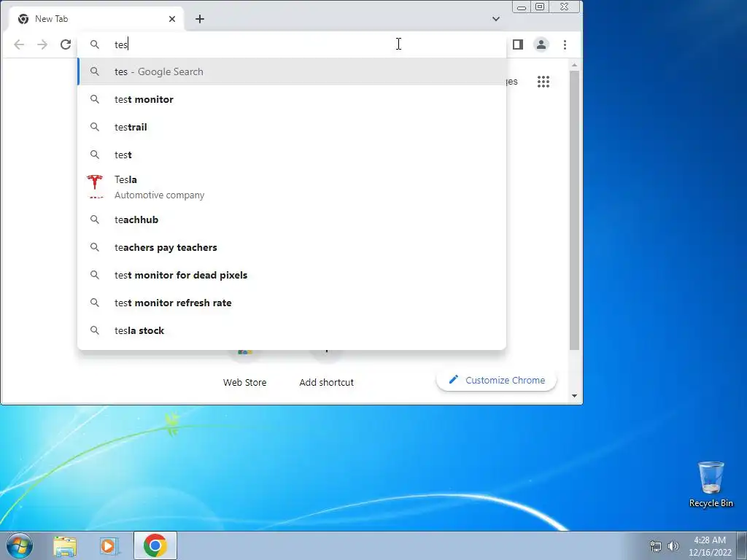Open Chrome's three-dot menu
Image resolution: width=747 pixels, height=560 pixels.
(565, 44)
